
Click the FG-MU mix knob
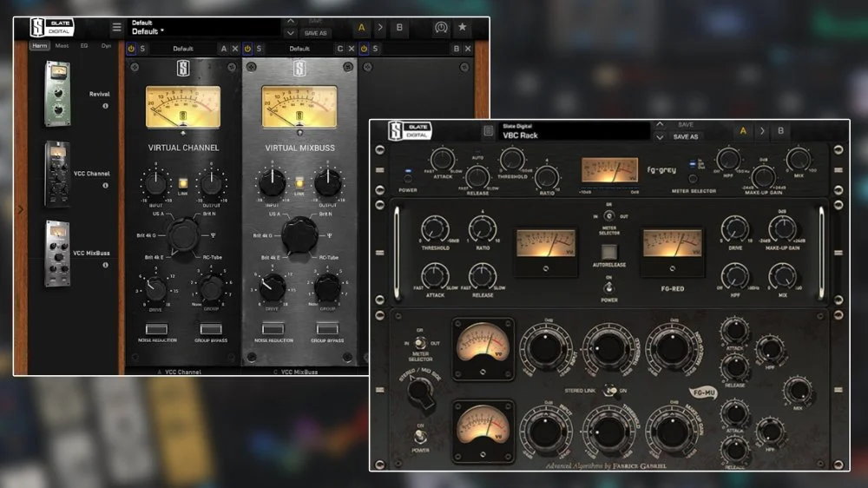799,391
